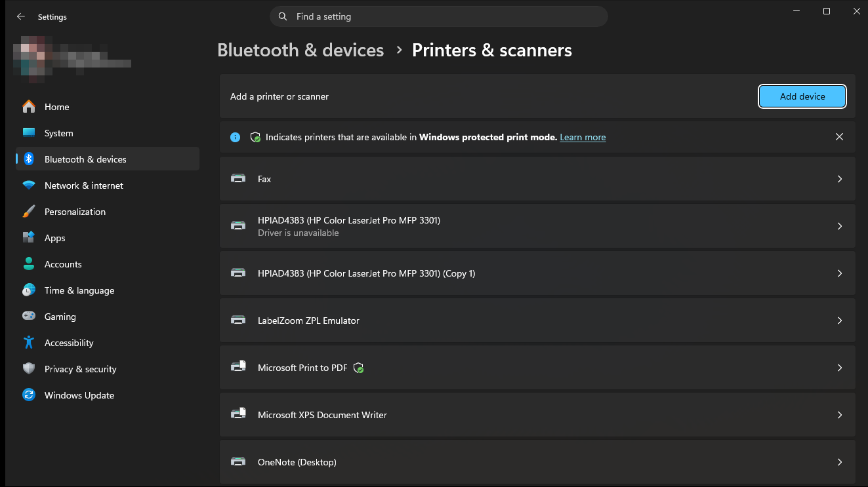The image size is (868, 487).
Task: Click the Fax printer icon
Action: click(239, 179)
